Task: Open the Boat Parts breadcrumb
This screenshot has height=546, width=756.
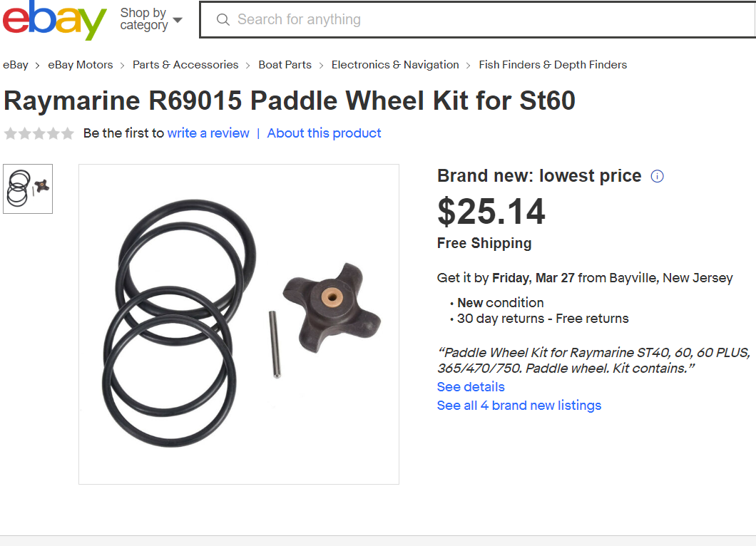Action: click(285, 65)
